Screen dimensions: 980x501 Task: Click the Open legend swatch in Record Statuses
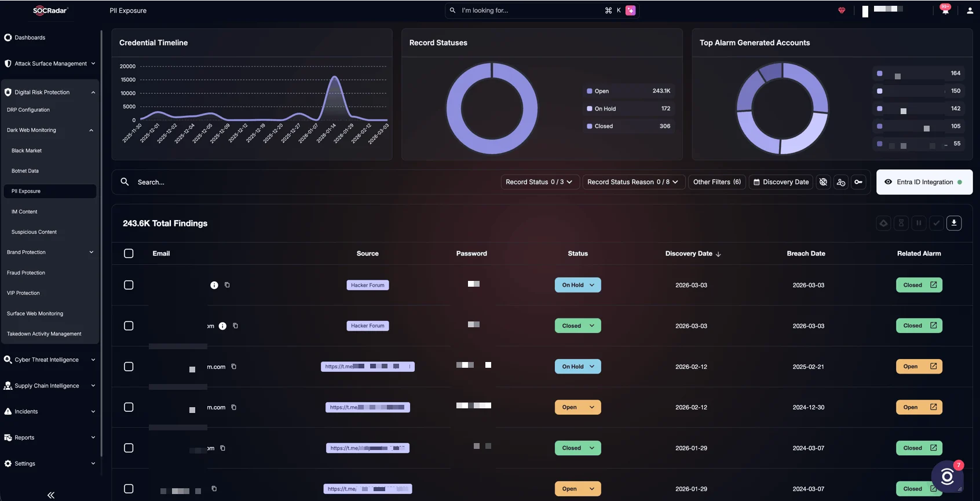coord(590,91)
